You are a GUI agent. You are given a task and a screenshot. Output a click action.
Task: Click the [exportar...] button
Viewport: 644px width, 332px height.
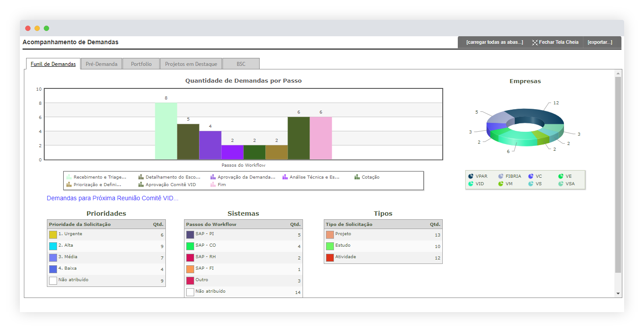[x=600, y=42]
